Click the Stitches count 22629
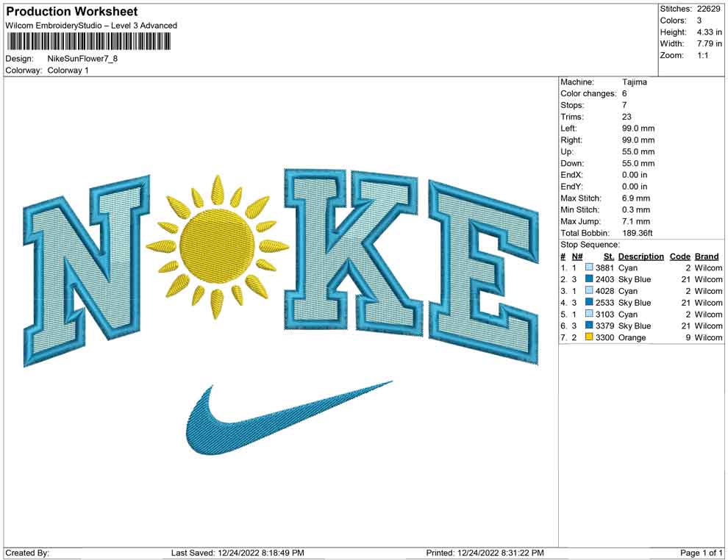This screenshot has width=728, height=560. pos(708,9)
